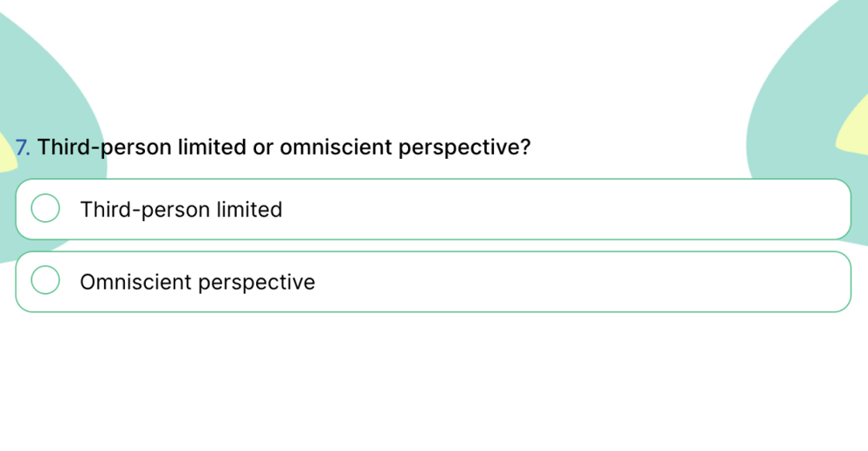Click the 'Omniscient perspective' answer label
Screen dimensions: 868x451
tap(197, 282)
